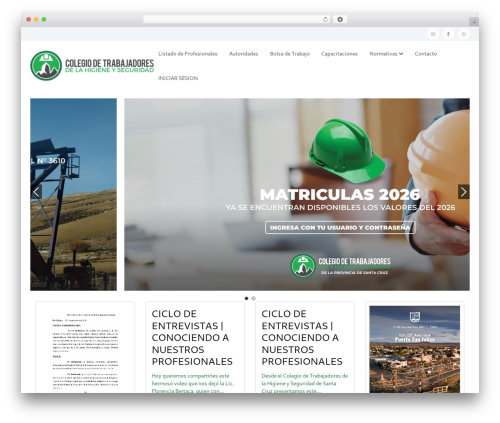Viewport: 500px width, 423px height.
Task: Click INICIAR SESION link
Action: click(178, 78)
